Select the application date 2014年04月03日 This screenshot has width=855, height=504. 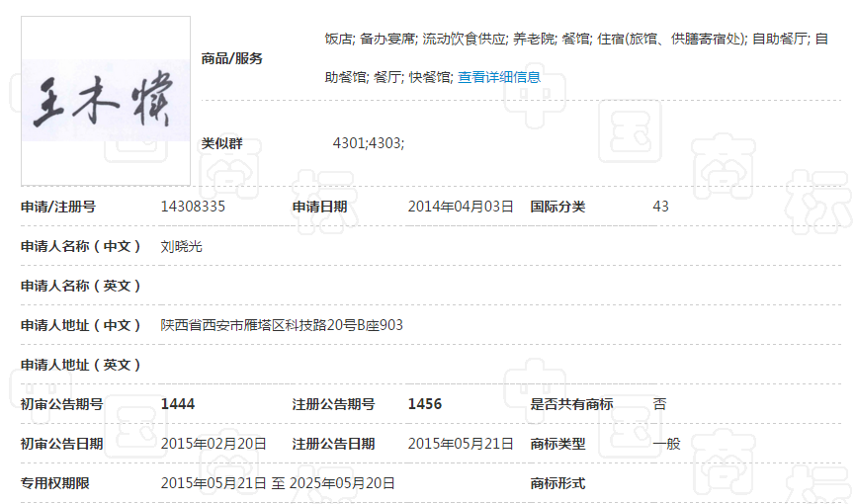[461, 207]
